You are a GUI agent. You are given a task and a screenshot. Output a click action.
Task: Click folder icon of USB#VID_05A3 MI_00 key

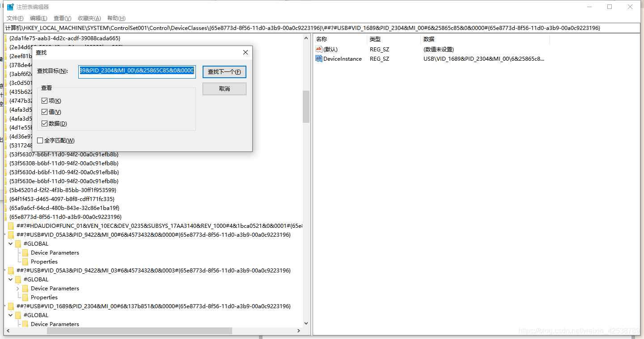click(x=11, y=235)
